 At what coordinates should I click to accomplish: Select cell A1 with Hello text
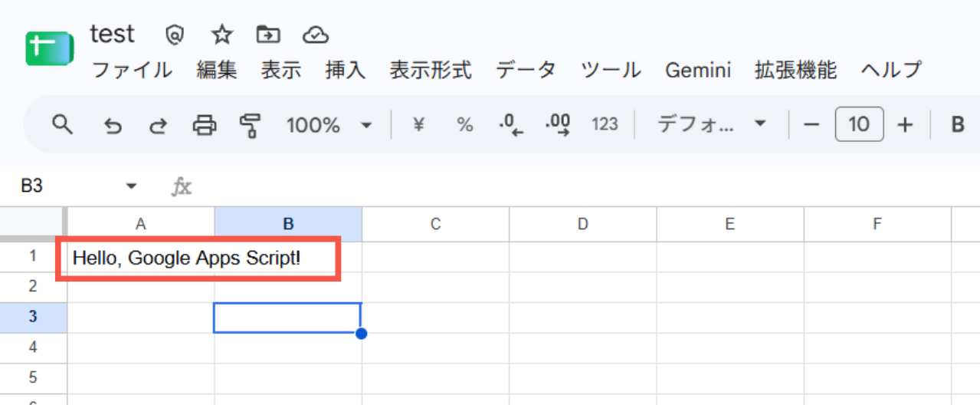point(141,258)
